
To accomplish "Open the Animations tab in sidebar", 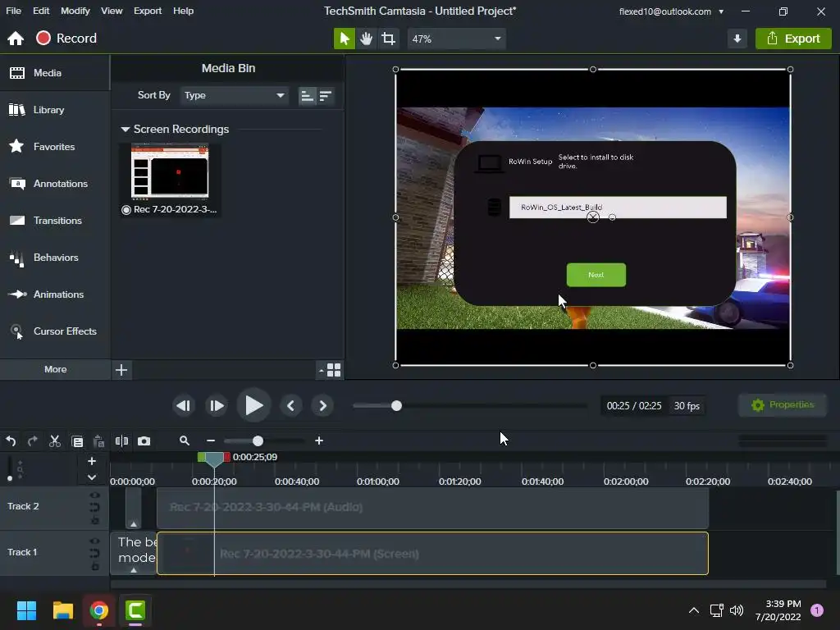I will 55,294.
